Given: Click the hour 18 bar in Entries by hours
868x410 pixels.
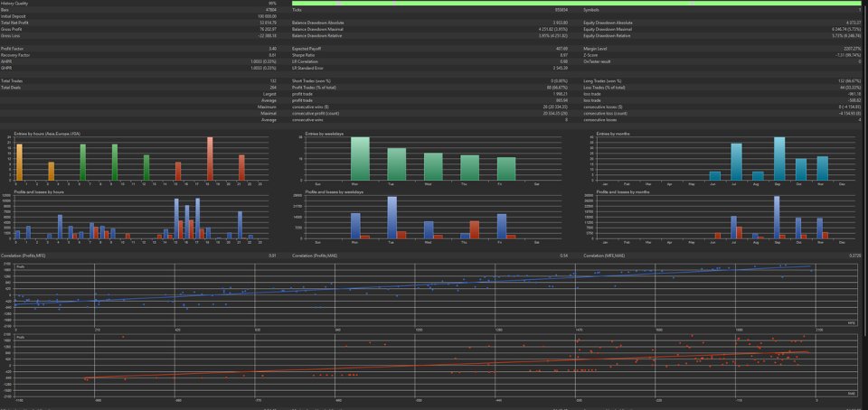Looking at the screenshot, I should 210,159.
